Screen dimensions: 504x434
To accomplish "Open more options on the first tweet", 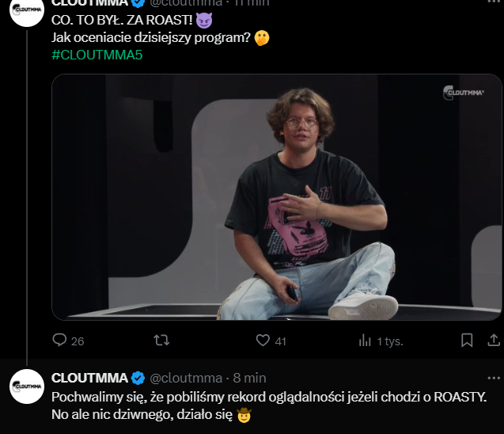I will click(x=495, y=3).
